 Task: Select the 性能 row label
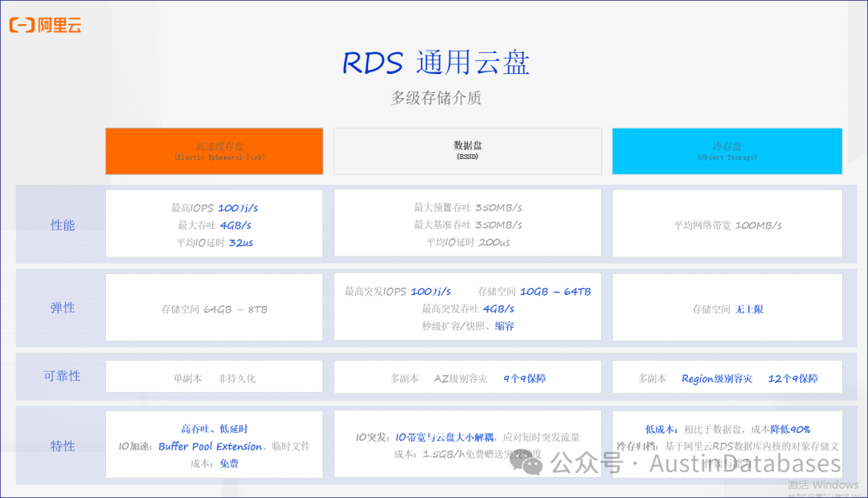(63, 225)
